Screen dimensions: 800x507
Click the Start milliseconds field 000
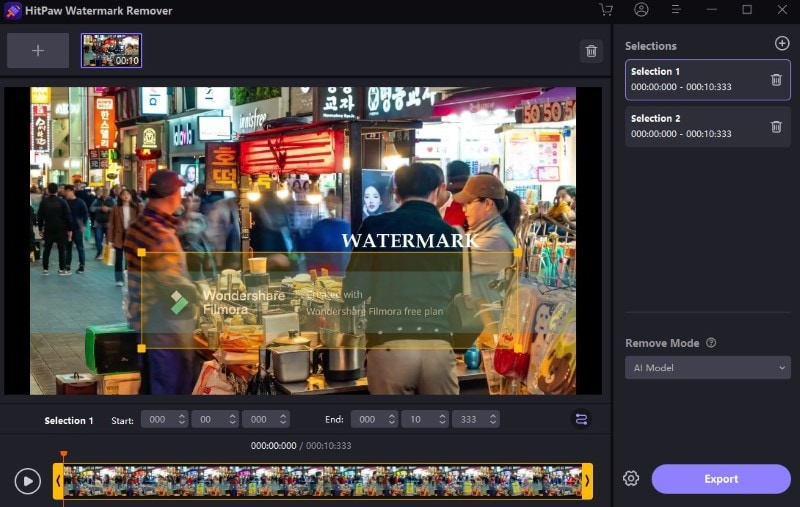point(259,419)
